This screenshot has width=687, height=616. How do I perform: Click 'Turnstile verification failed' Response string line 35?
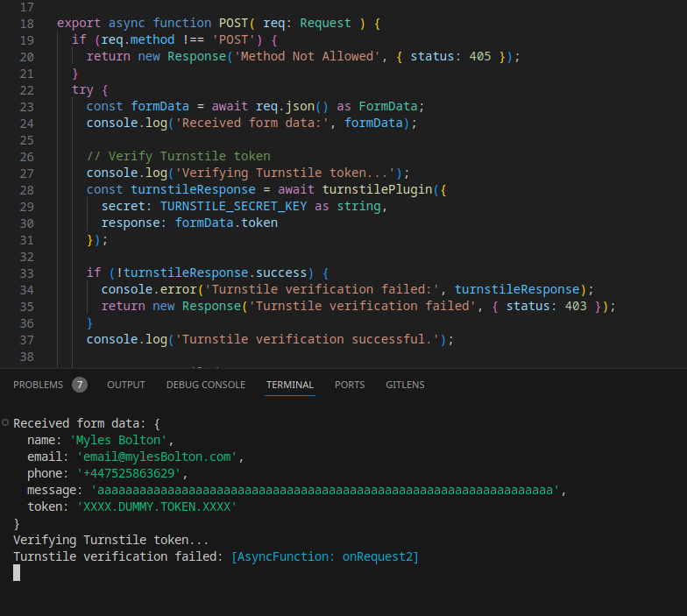[363, 306]
